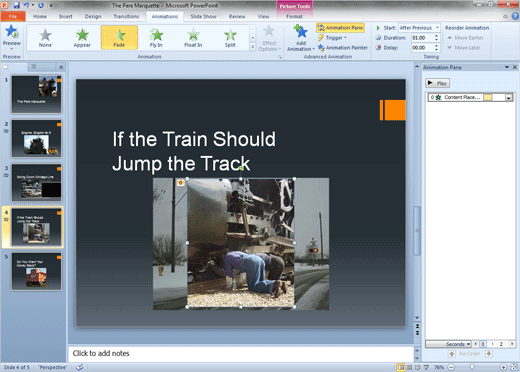The width and height of the screenshot is (520, 372).
Task: Apply the Fly In animation effect
Action: point(156,38)
